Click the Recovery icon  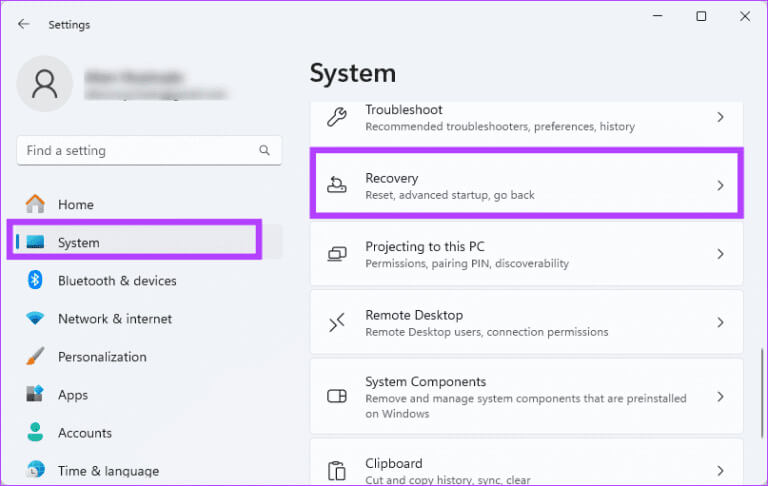tap(337, 185)
